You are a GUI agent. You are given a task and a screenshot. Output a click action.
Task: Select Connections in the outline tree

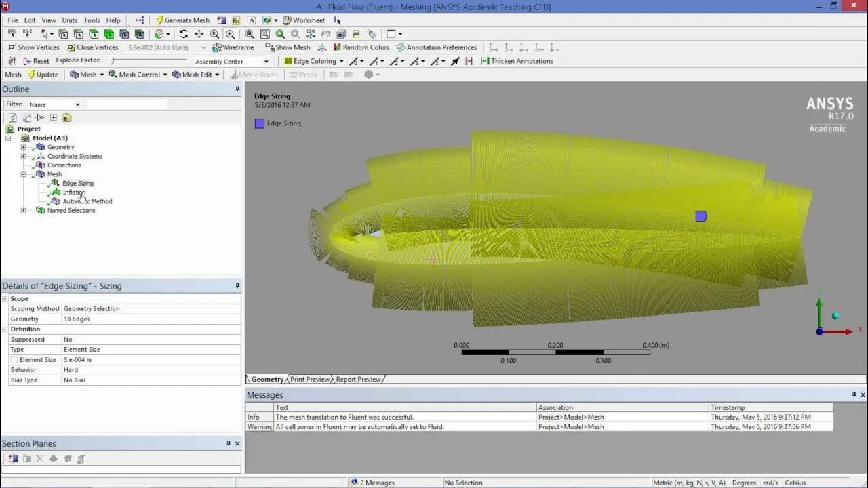(64, 165)
